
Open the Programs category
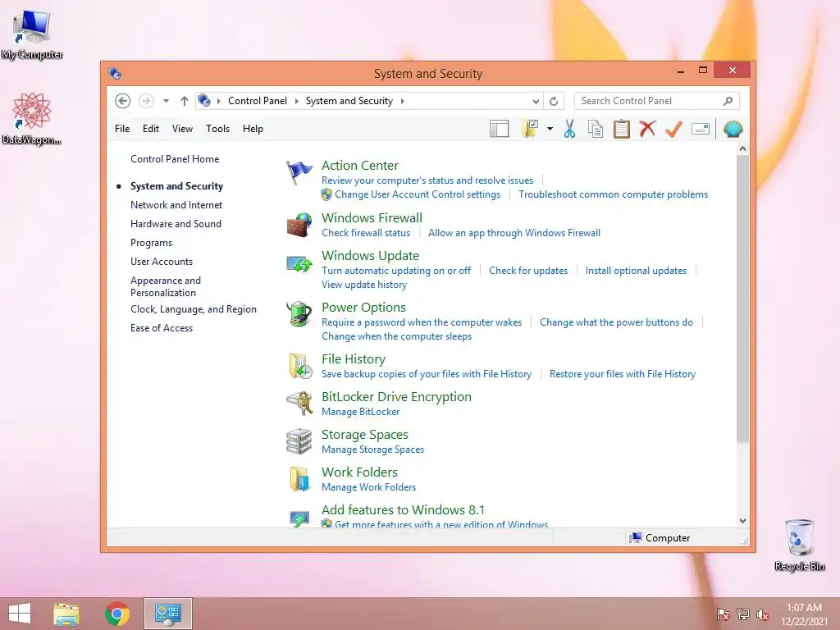pos(151,243)
